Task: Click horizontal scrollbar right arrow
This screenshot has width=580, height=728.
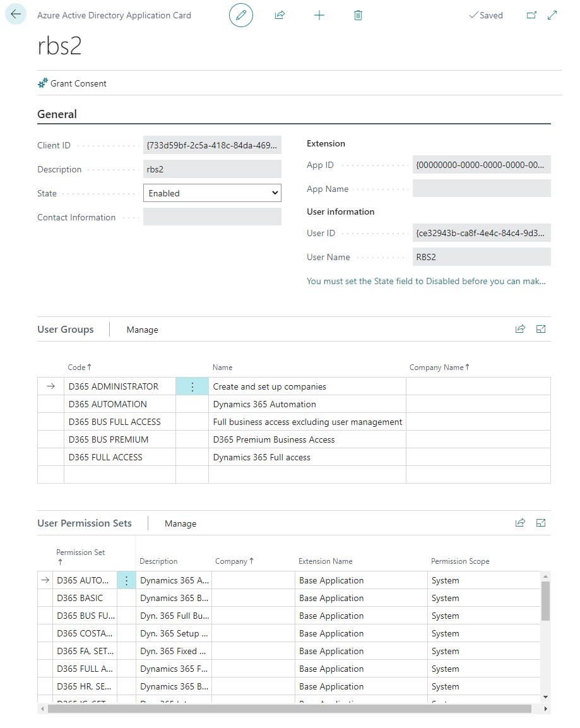Action: 546,709
